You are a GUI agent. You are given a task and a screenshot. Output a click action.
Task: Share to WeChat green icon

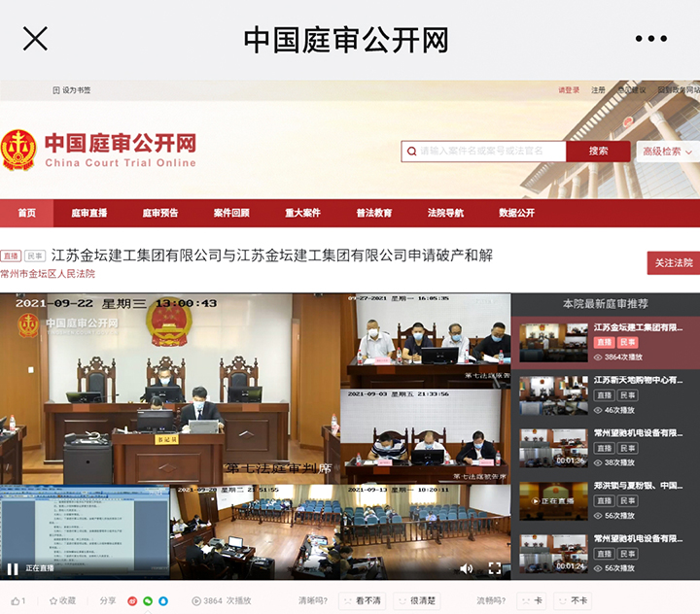pos(148,601)
